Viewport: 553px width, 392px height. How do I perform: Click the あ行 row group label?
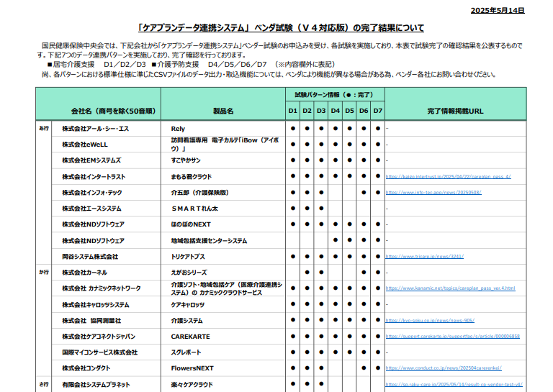coord(44,129)
